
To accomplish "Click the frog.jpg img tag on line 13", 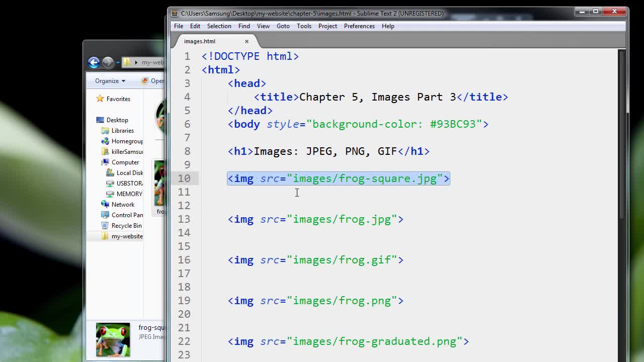I will (315, 219).
